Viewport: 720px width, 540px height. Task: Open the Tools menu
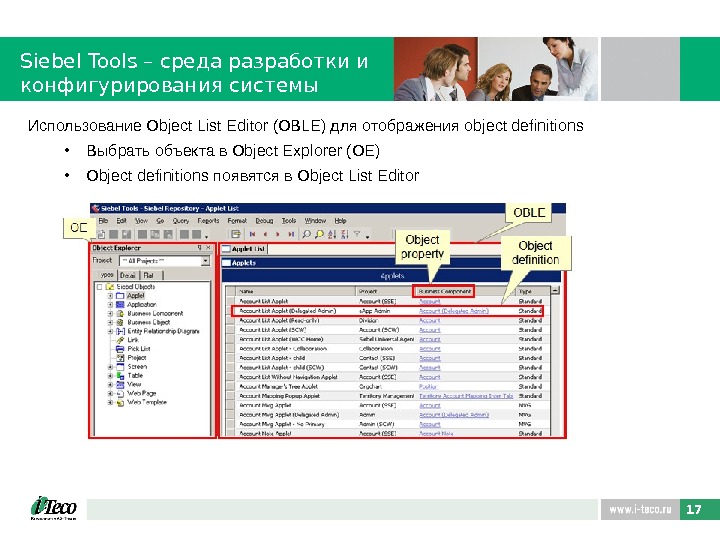289,220
